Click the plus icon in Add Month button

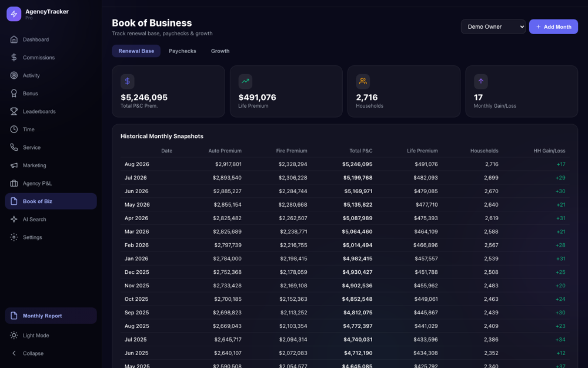coord(539,26)
